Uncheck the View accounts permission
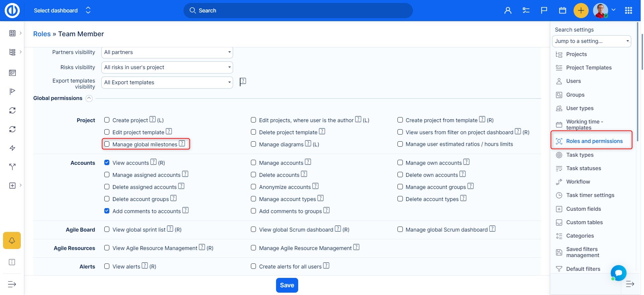The image size is (644, 295). tap(107, 162)
